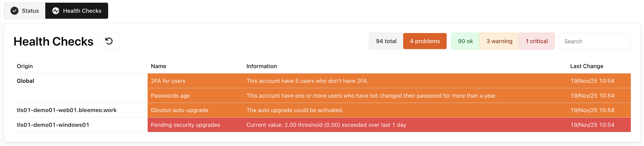Click the Origin column header

pyautogui.click(x=25, y=66)
